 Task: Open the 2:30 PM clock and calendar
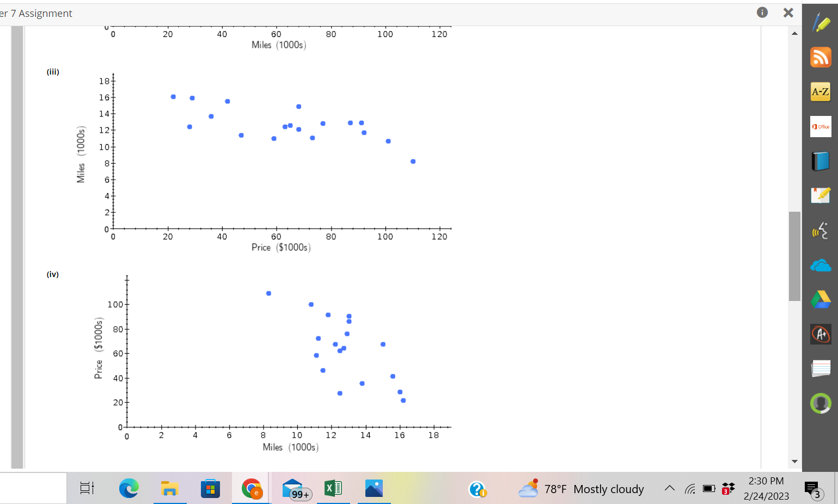pyautogui.click(x=766, y=488)
